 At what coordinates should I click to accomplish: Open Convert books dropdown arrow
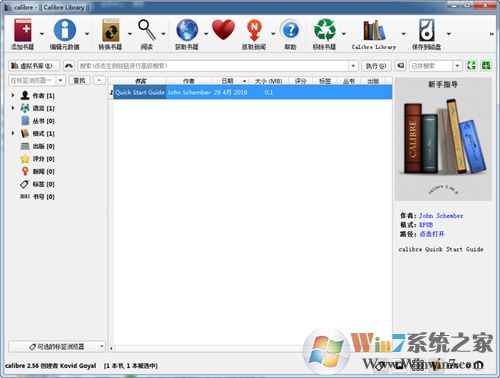coord(130,34)
